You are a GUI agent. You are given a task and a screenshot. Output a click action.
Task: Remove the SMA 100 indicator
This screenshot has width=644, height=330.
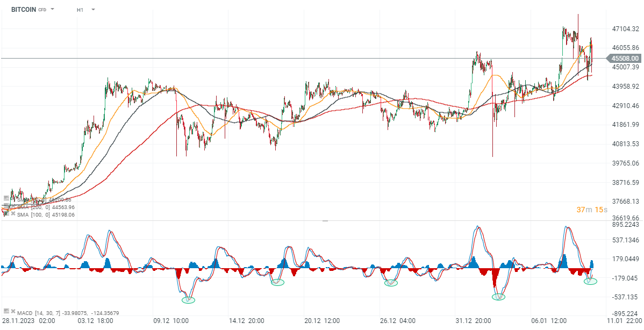click(x=12, y=214)
